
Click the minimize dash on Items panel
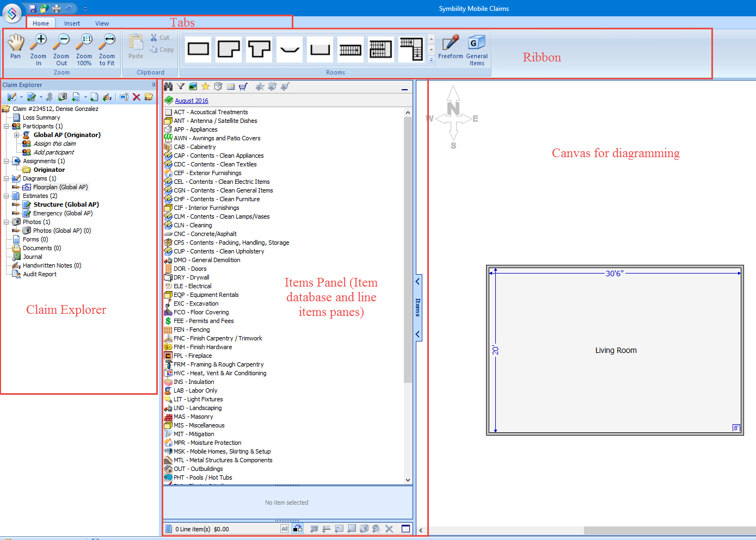[x=404, y=89]
